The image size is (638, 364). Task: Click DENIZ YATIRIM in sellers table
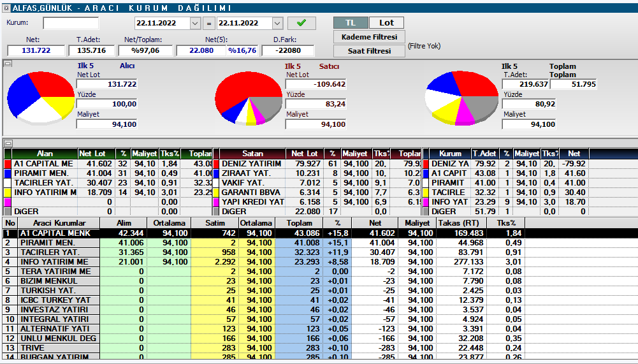click(x=252, y=164)
